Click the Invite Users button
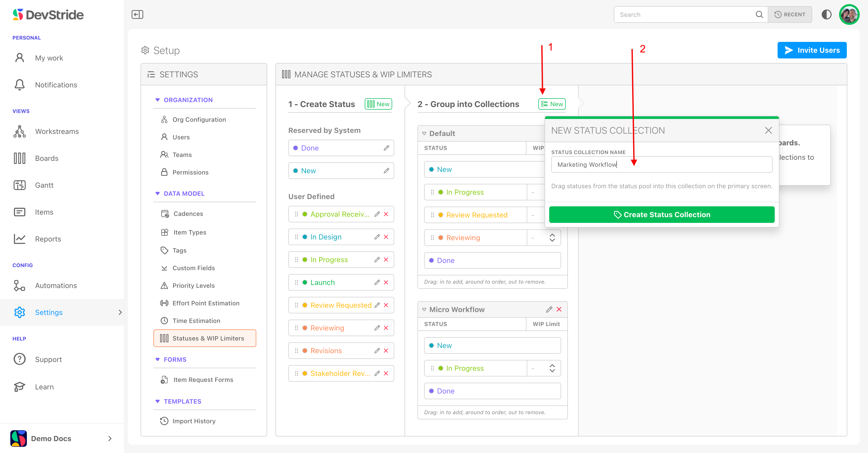This screenshot has height=453, width=868. tap(812, 50)
